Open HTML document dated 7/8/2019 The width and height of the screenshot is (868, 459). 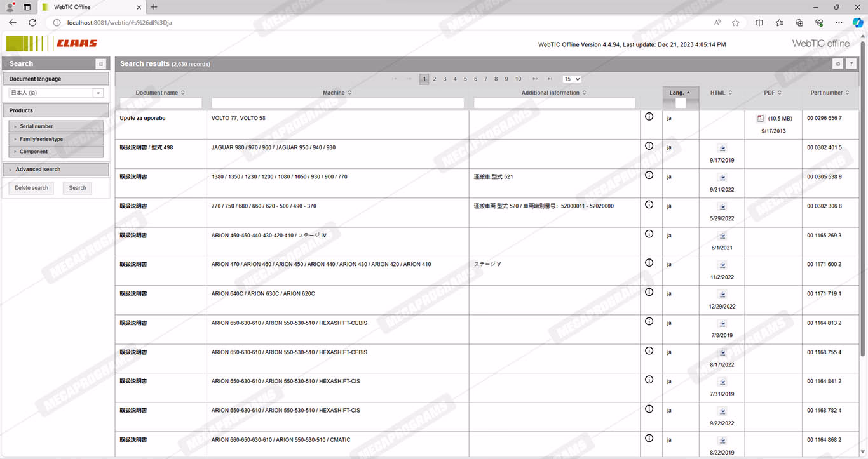[722, 324]
